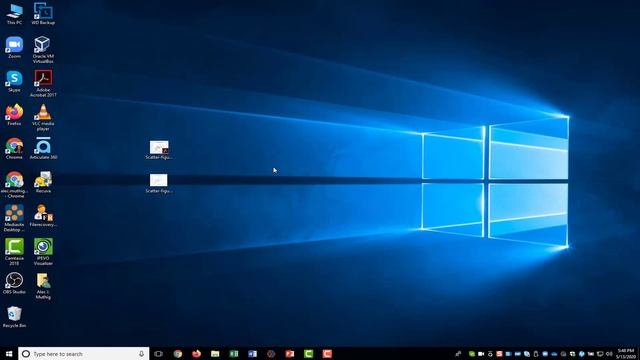This screenshot has width=640, height=360.
Task: Click the Type here to search box
Action: 83,353
